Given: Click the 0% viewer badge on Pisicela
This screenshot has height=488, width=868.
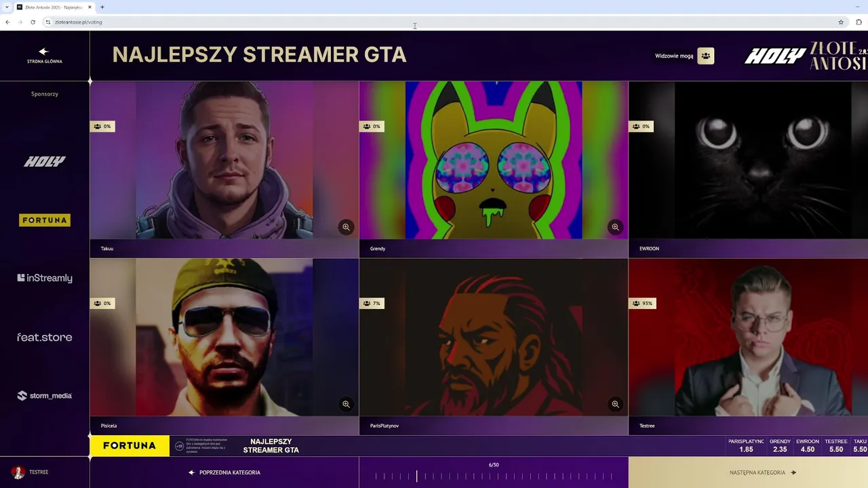Looking at the screenshot, I should (102, 303).
